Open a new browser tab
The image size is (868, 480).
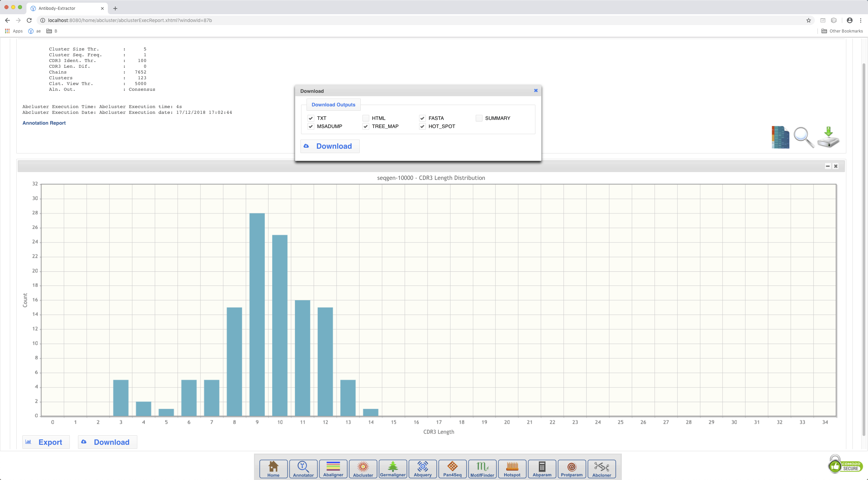click(x=115, y=8)
